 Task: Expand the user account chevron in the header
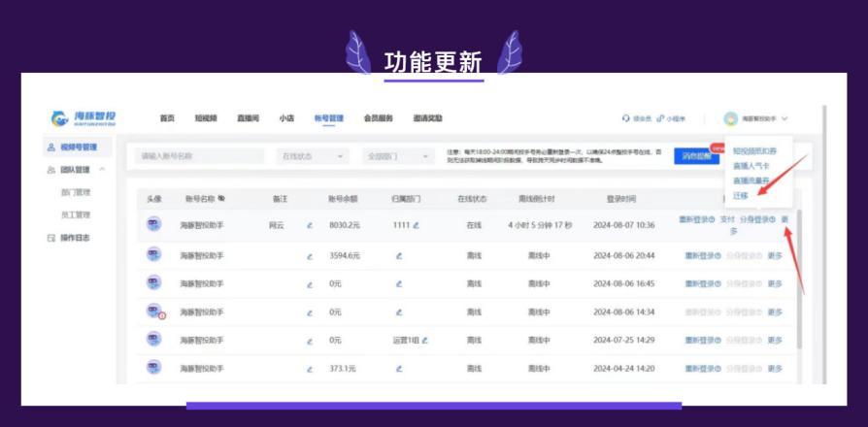[x=785, y=118]
